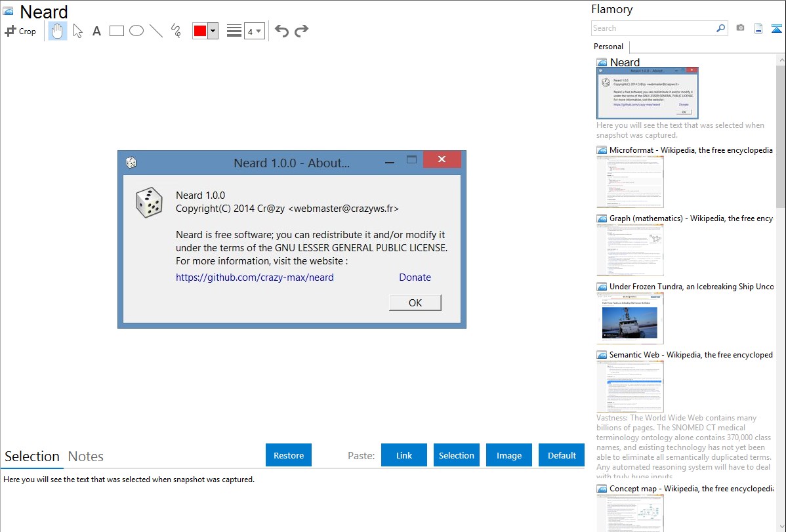Select the arrow pointer tool
Image resolution: width=786 pixels, height=532 pixels.
tap(77, 31)
